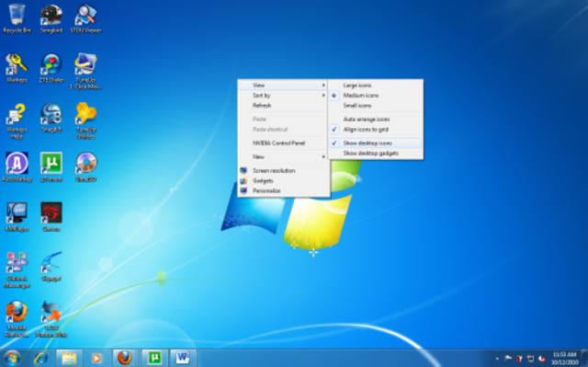
Task: Click the Show desktop button
Action: pyautogui.click(x=584, y=358)
